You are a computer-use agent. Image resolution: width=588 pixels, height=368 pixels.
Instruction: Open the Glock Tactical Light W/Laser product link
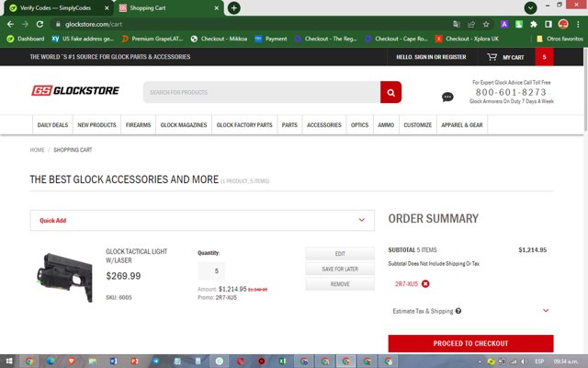coord(137,256)
